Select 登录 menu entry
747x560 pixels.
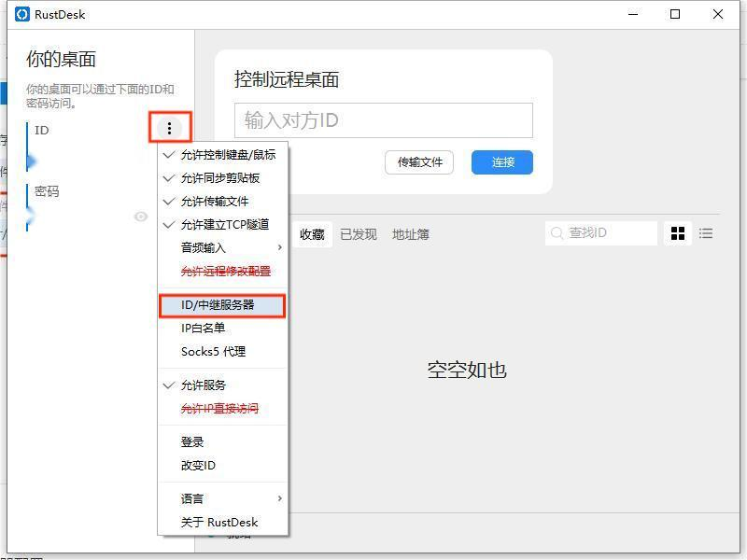click(x=223, y=441)
